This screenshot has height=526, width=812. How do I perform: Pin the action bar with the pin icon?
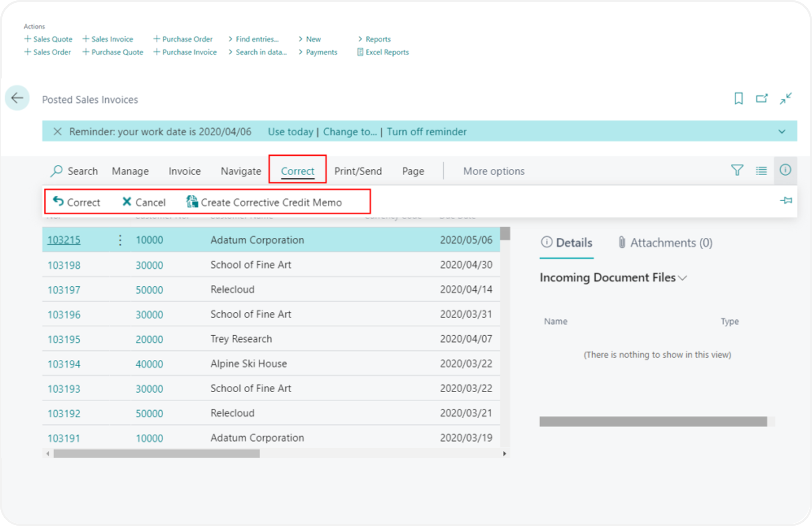pyautogui.click(x=786, y=200)
